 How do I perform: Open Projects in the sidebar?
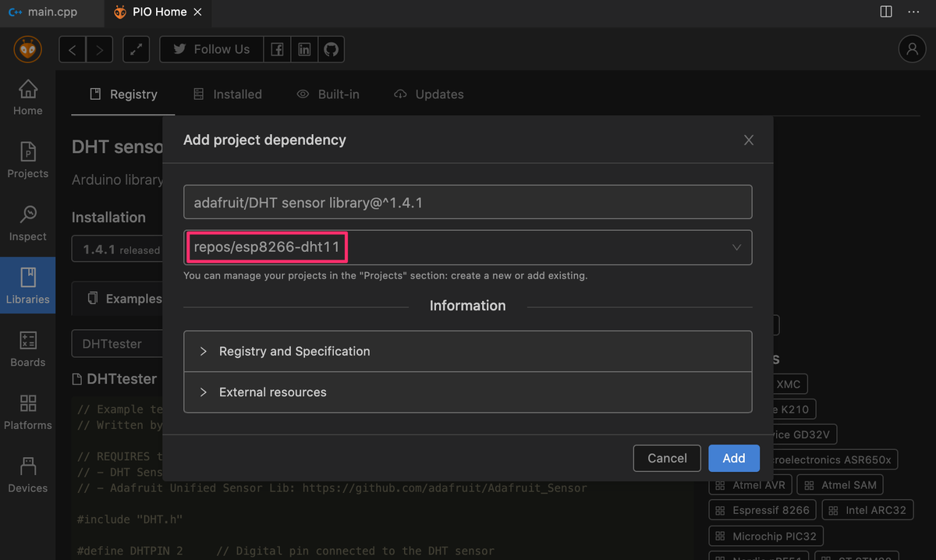(28, 161)
